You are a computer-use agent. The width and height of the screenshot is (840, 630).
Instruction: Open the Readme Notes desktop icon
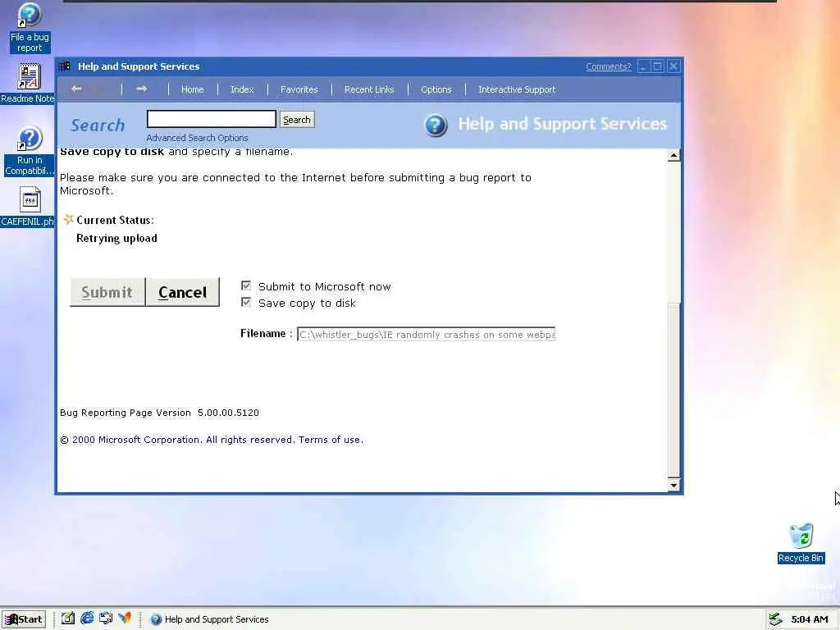point(30,83)
